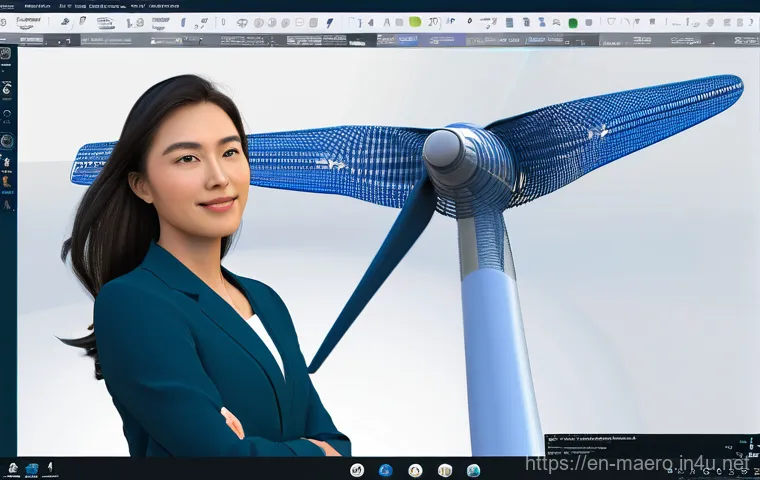Screen dimensions: 760x480
Task: Open the white and orange round taskbar icon
Action: (x=415, y=470)
